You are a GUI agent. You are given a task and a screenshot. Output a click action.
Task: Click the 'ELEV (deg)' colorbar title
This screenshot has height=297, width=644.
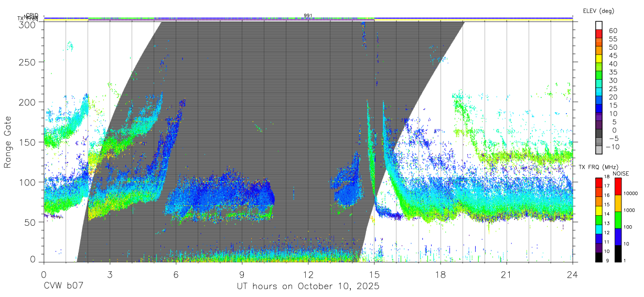(598, 10)
